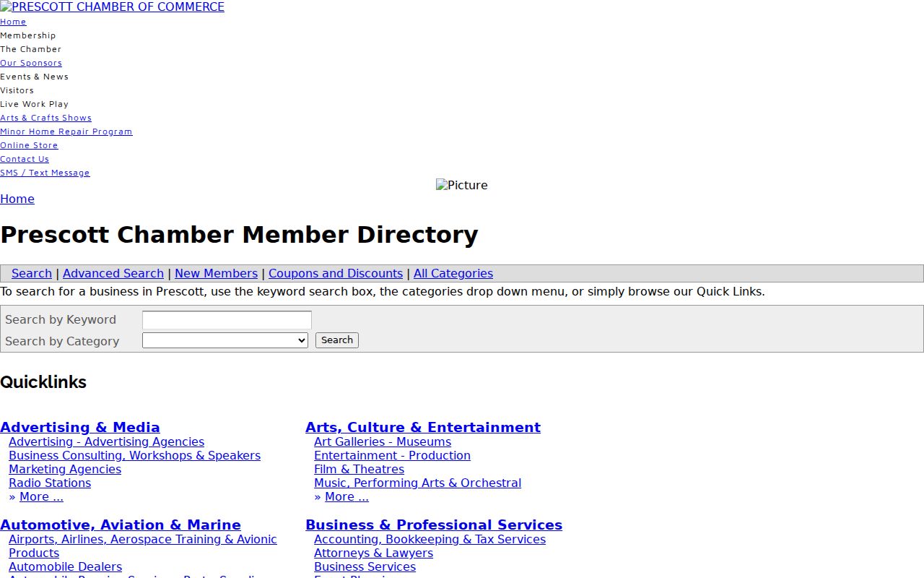924x578 pixels.
Task: Browse the Film & Theatres link
Action: coord(359,470)
